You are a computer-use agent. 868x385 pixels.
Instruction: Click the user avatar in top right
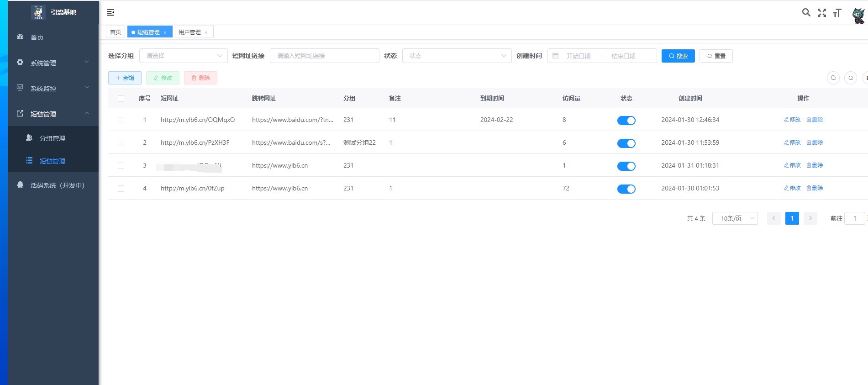point(858,15)
